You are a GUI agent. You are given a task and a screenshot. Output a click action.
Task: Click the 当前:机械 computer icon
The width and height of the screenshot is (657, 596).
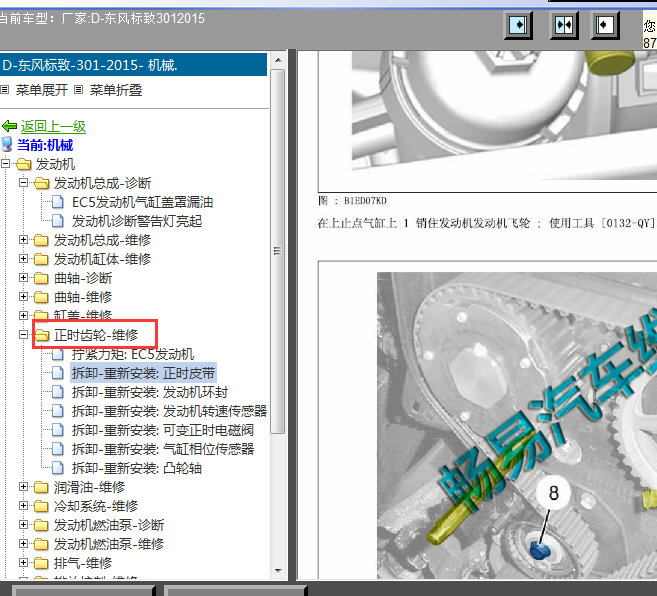coord(7,145)
